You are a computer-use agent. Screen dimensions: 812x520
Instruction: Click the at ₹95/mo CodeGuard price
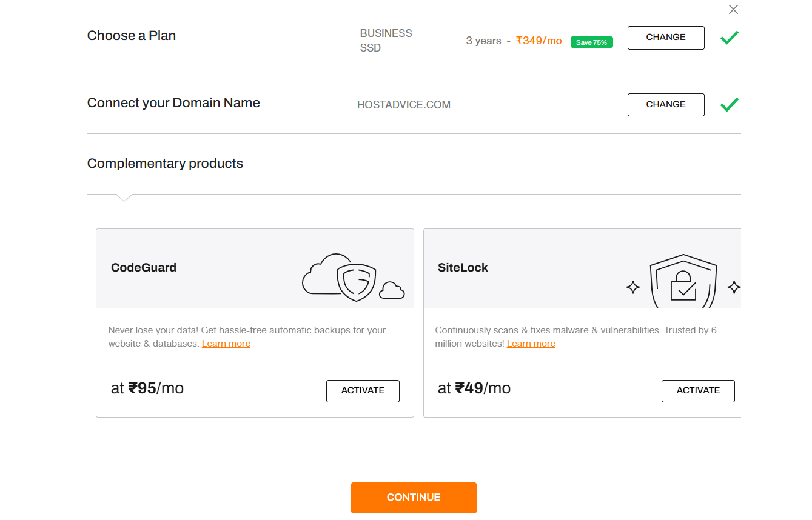pyautogui.click(x=147, y=388)
